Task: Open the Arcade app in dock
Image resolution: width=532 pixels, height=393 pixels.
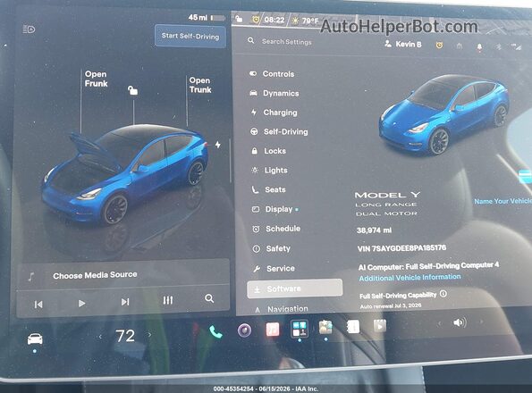Action: 325,327
